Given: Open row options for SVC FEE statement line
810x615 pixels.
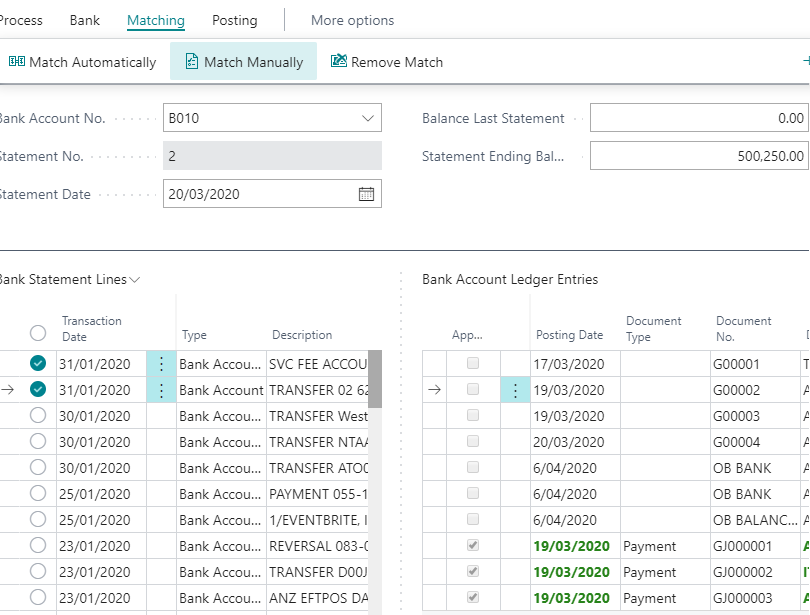Looking at the screenshot, I should 161,364.
